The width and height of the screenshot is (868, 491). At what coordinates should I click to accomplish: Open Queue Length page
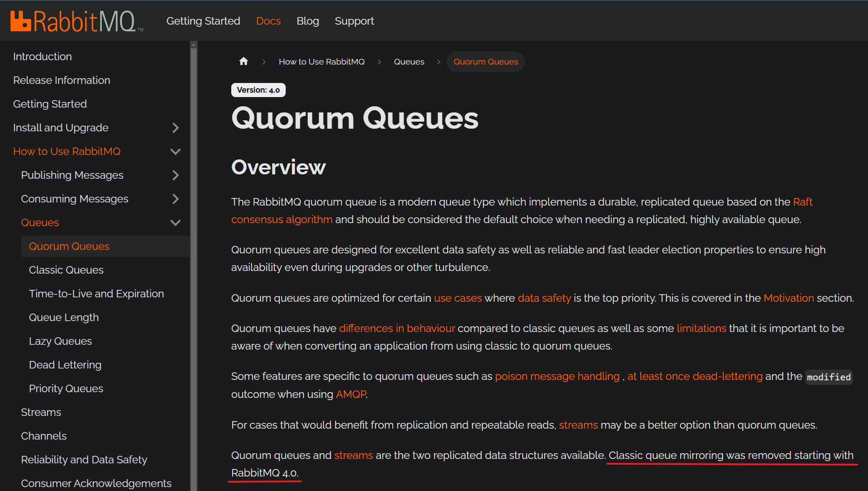click(64, 318)
